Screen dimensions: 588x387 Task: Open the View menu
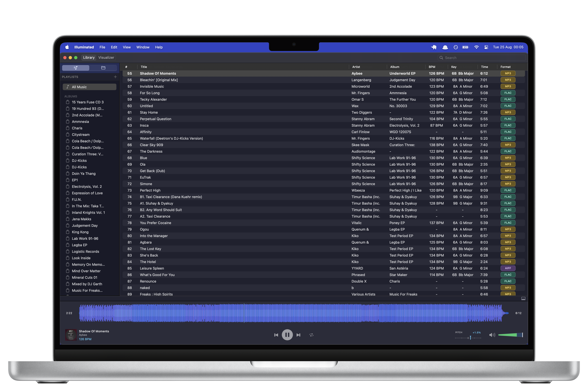[127, 47]
